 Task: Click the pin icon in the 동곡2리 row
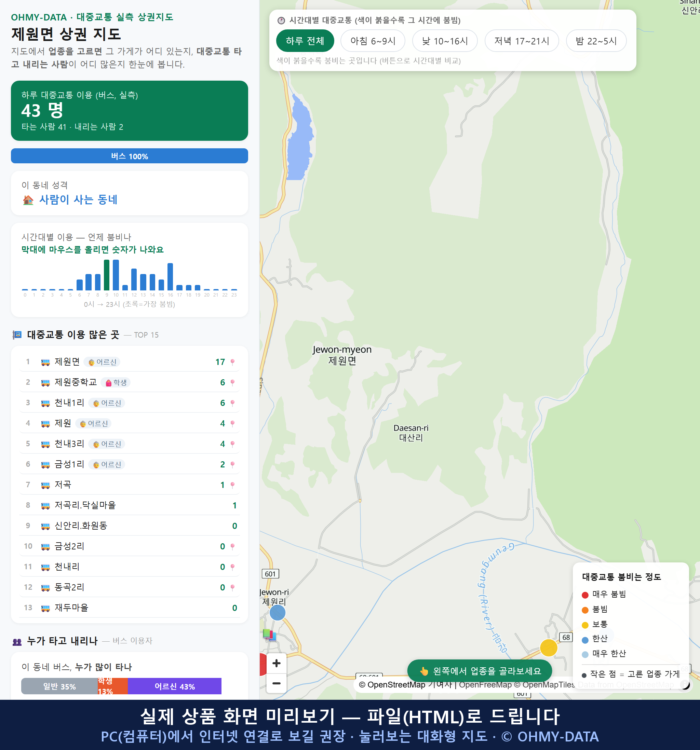[x=232, y=587]
